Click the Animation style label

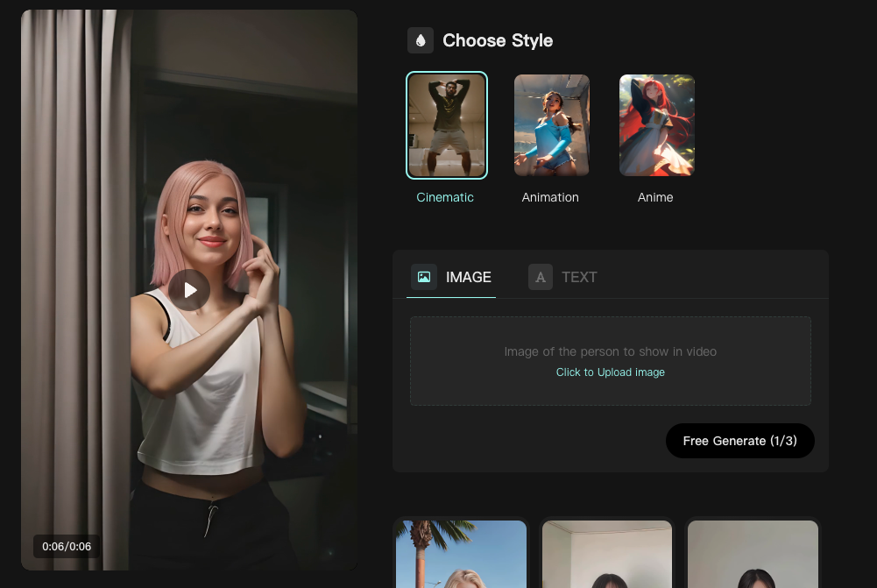[550, 197]
